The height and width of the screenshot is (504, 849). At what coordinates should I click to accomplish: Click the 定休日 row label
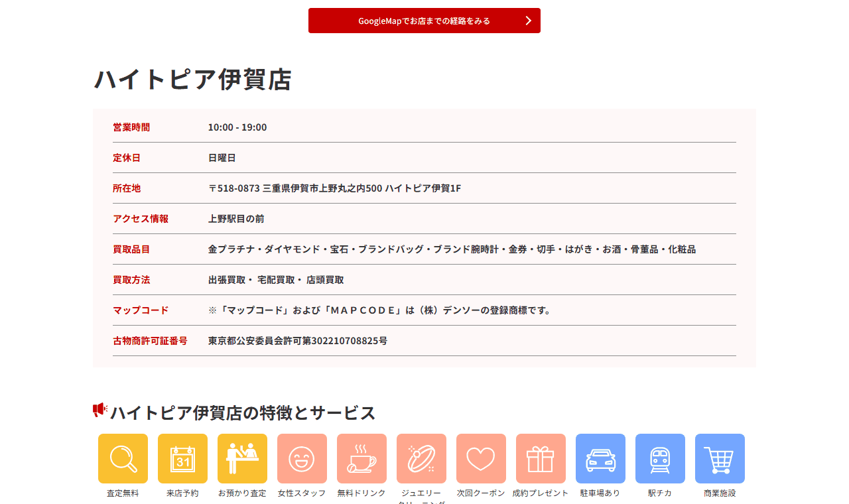127,158
